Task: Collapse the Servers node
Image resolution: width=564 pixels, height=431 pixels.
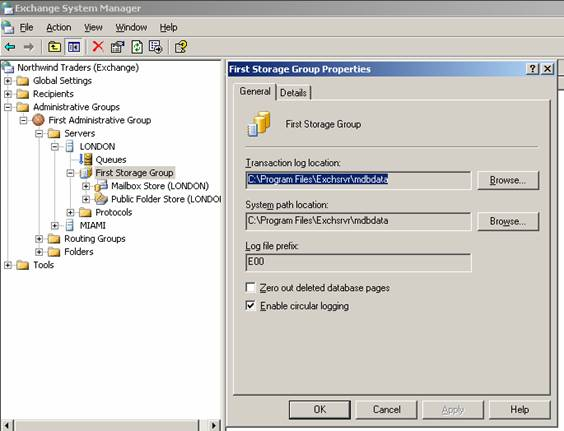Action: pyautogui.click(x=39, y=133)
